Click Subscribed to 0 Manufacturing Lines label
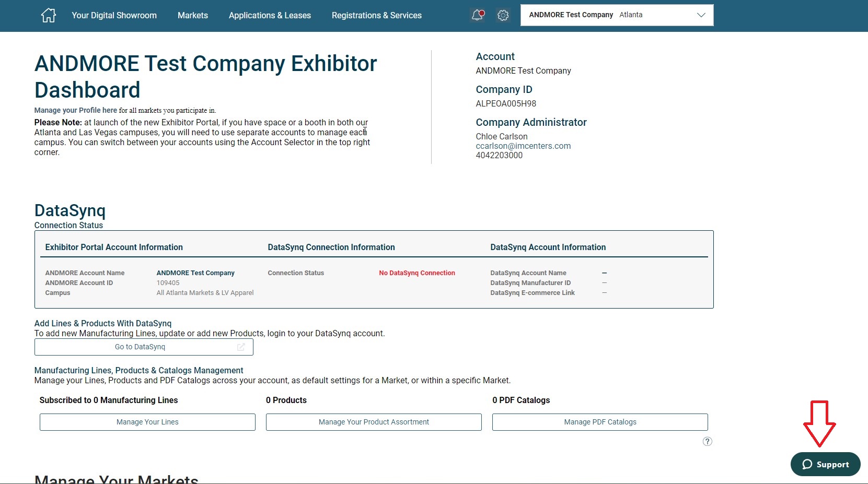The width and height of the screenshot is (868, 484). [x=109, y=400]
